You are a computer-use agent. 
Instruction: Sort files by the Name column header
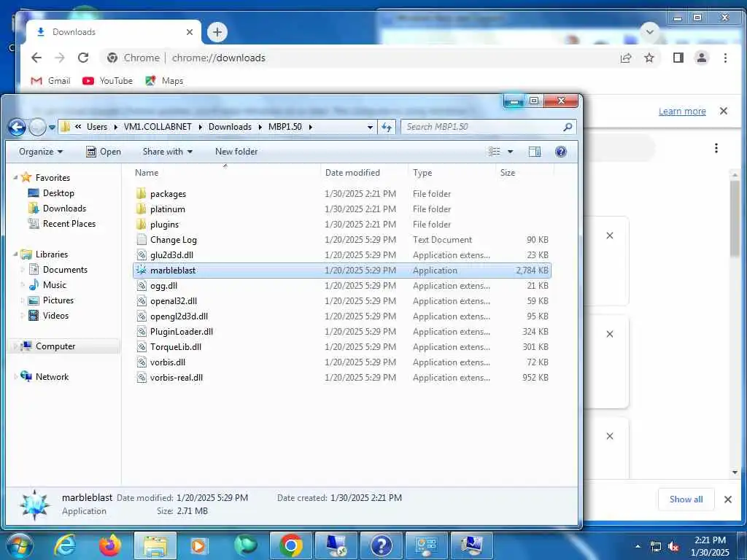pyautogui.click(x=146, y=173)
